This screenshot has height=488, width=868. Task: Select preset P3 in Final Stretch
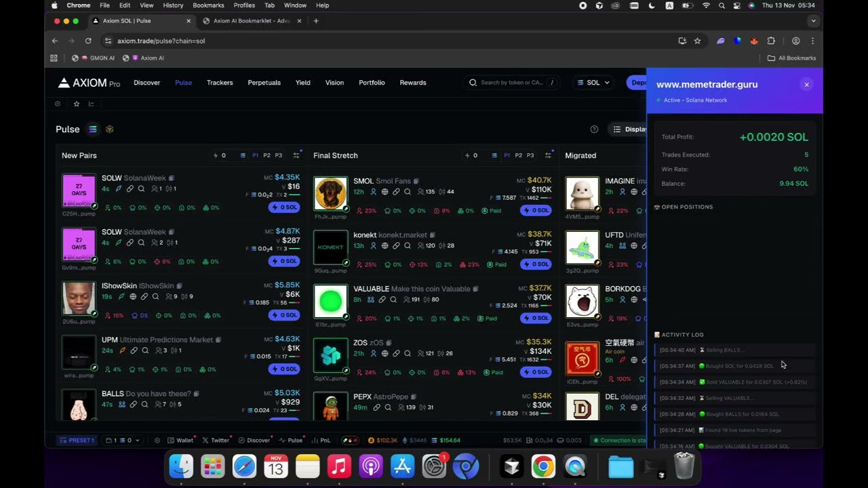point(530,155)
